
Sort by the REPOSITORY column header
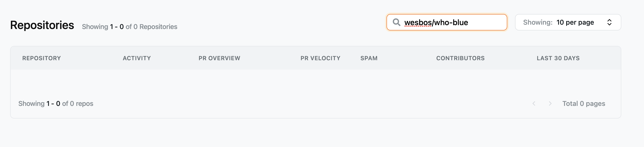[41, 58]
